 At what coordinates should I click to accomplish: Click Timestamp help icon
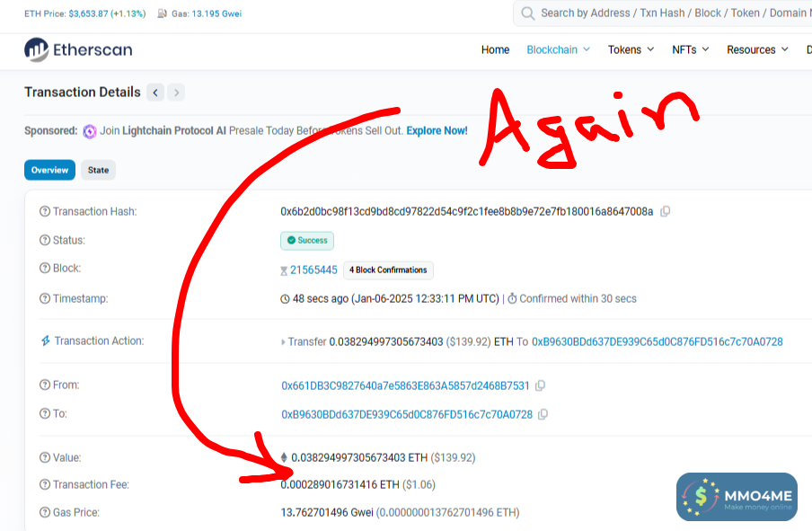[x=45, y=299]
